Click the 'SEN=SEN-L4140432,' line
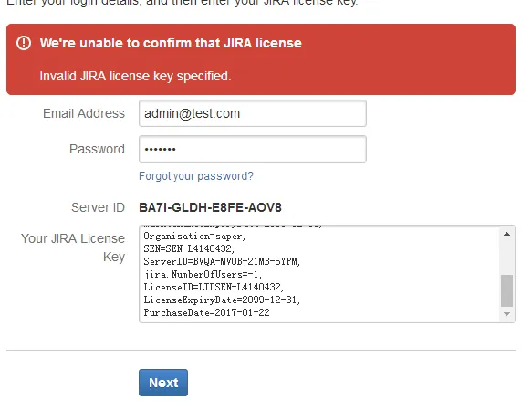This screenshot has width=532, height=411. click(x=189, y=248)
